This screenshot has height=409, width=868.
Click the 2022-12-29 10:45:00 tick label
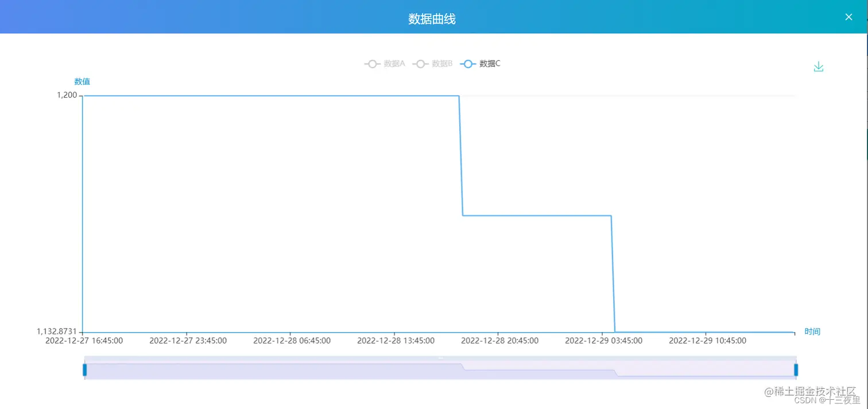pyautogui.click(x=707, y=340)
